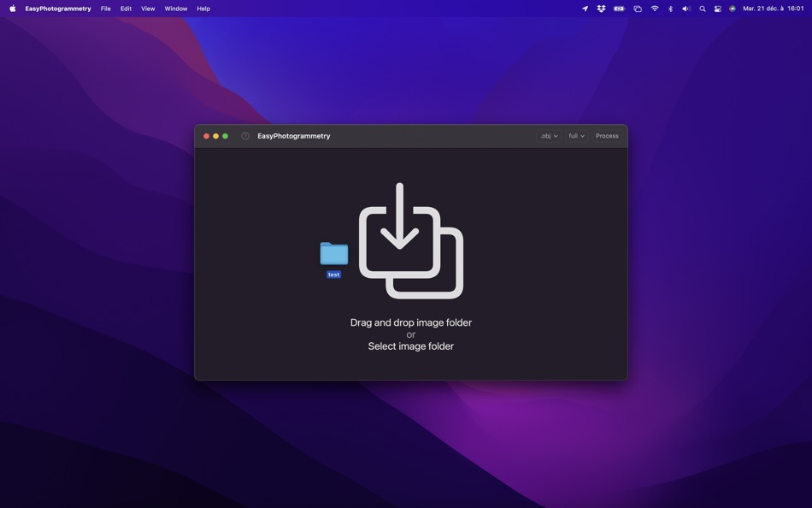Click the battery status icon
Image resolution: width=812 pixels, height=508 pixels.
point(620,9)
